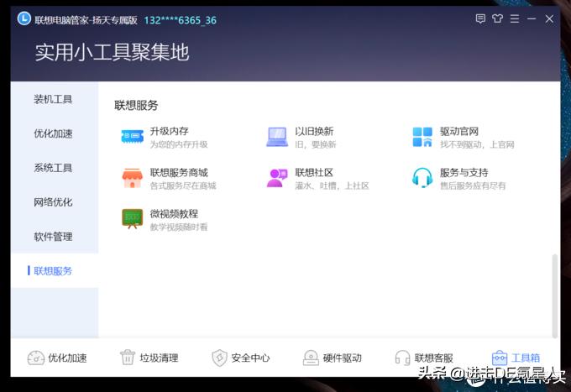Click the 联想电脑管家-扬天专属版 title text
The width and height of the screenshot is (571, 392).
point(86,20)
